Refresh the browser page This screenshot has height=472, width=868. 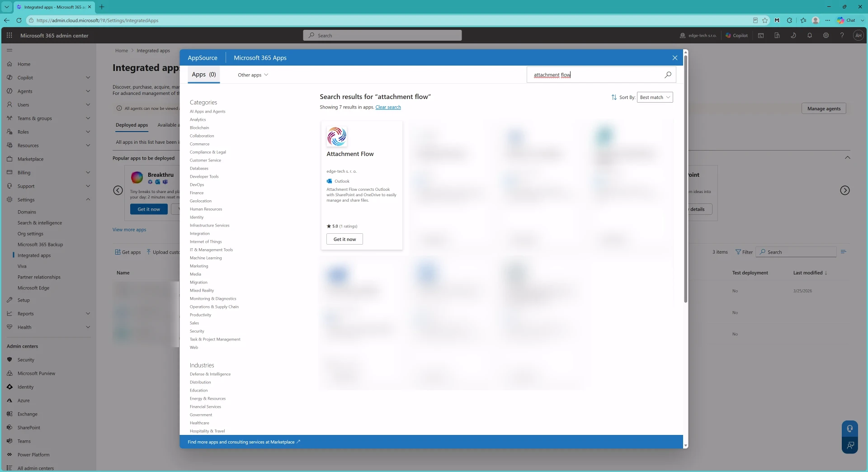(x=19, y=20)
